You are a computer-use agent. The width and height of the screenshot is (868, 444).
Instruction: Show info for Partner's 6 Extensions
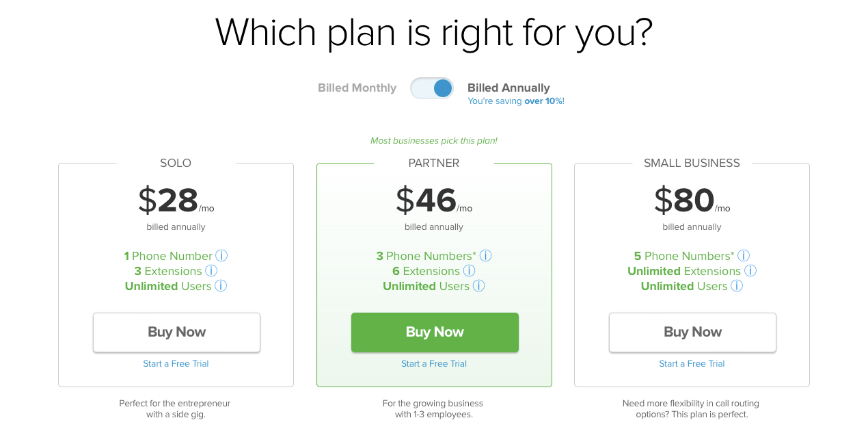click(x=469, y=271)
